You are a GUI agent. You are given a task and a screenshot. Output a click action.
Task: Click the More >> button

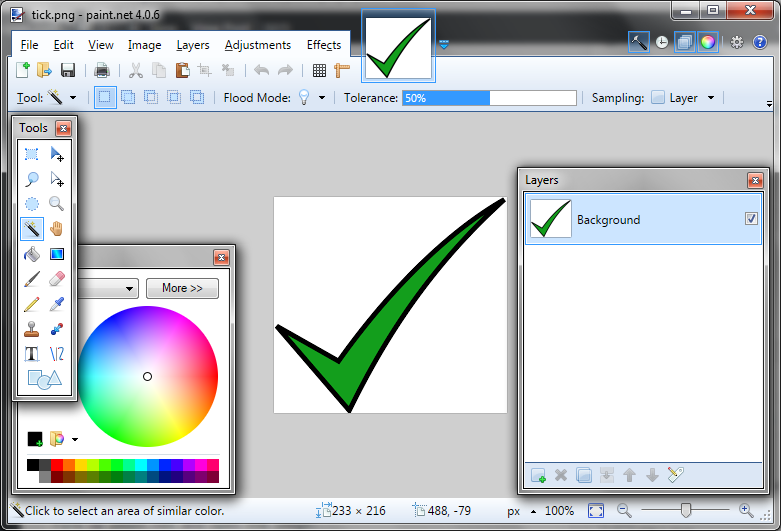click(x=182, y=288)
